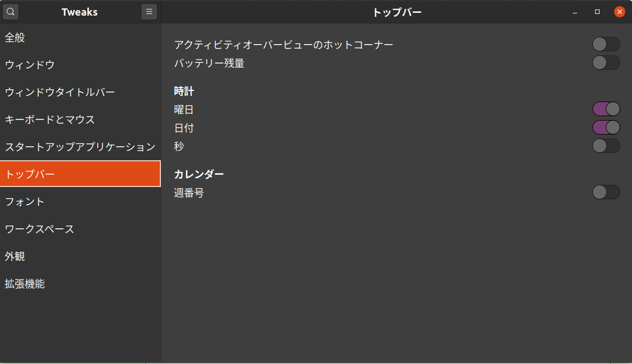632x364 pixels.
Task: Open スタートアップアプリケーション settings
Action: click(x=80, y=147)
